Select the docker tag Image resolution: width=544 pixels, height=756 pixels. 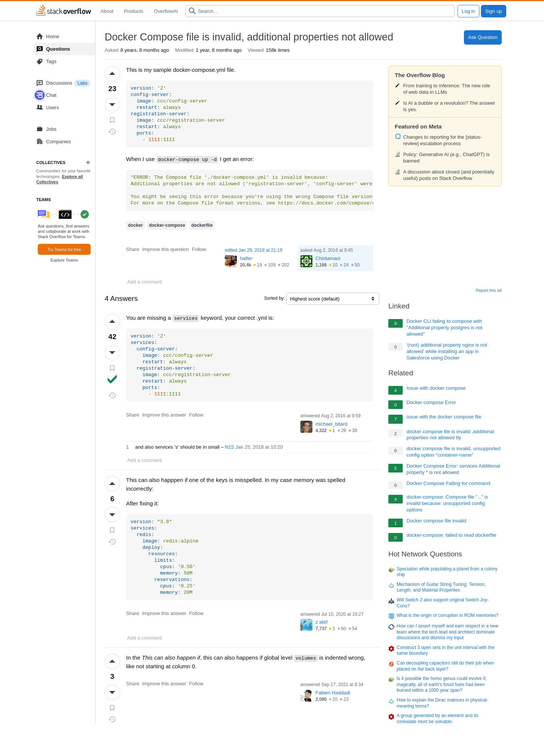click(135, 225)
